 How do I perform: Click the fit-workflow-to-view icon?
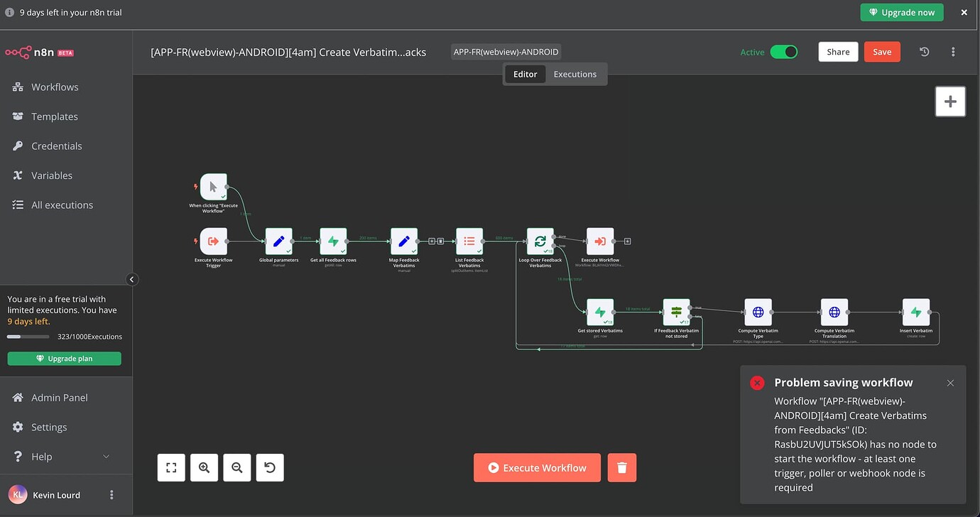(171, 467)
